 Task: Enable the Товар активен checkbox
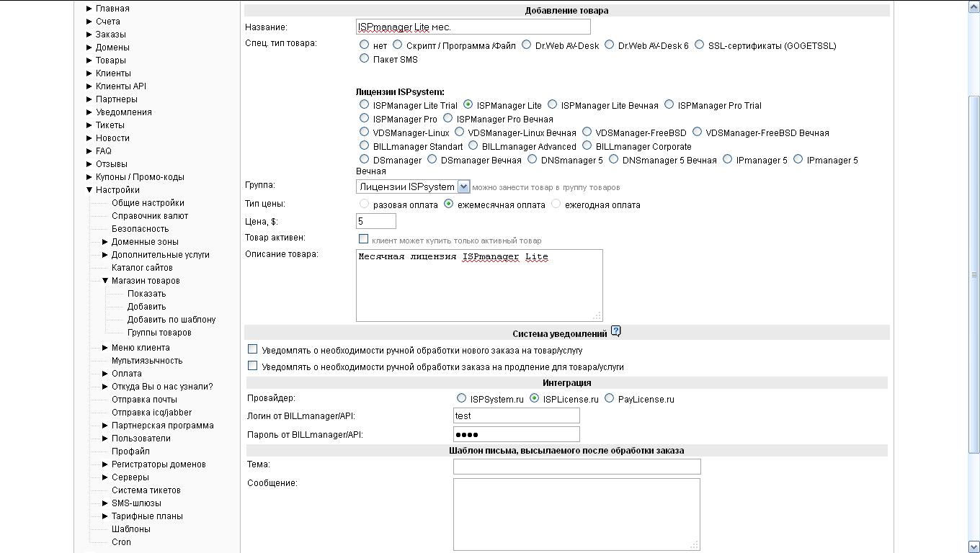[364, 239]
